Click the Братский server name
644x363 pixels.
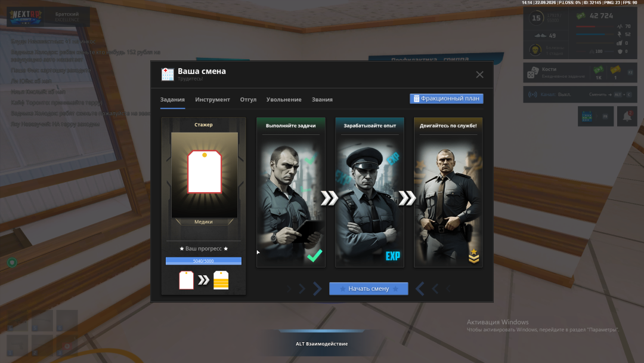click(67, 14)
